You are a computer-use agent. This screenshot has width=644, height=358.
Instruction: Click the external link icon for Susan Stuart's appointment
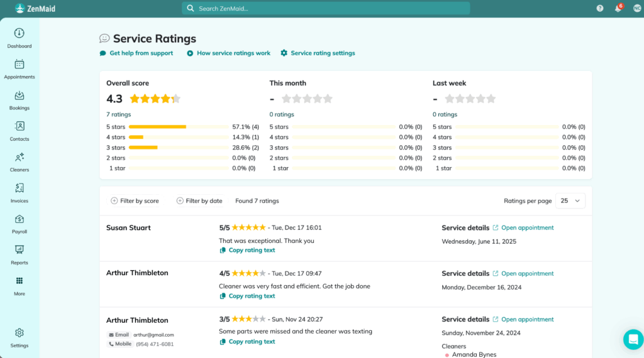coord(496,227)
